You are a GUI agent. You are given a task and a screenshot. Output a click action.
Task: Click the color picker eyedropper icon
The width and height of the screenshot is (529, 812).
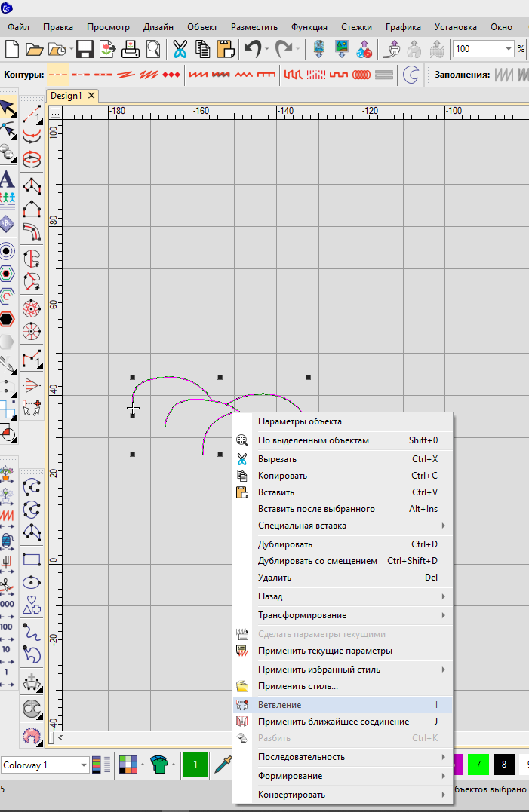(x=224, y=765)
